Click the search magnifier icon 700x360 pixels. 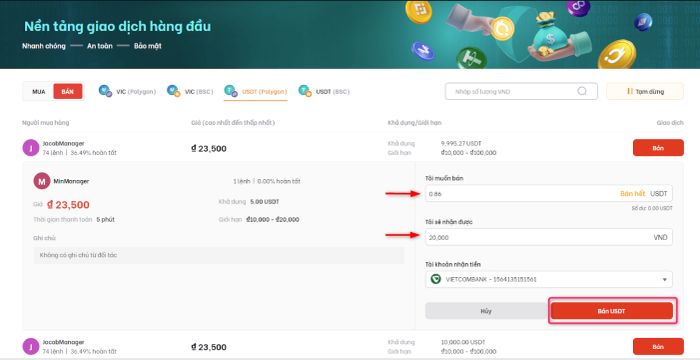(x=582, y=91)
